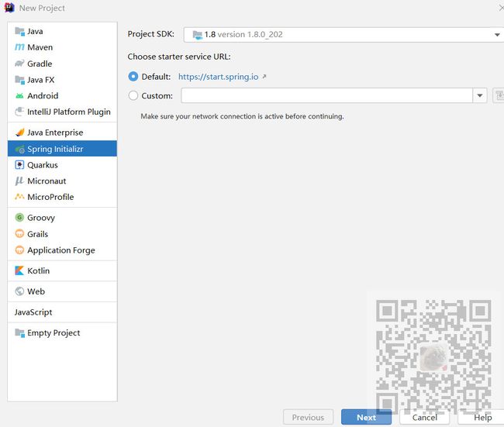Screen dimensions: 504x427
Task: Click the SDK folder icon in the combo box
Action: (x=198, y=35)
